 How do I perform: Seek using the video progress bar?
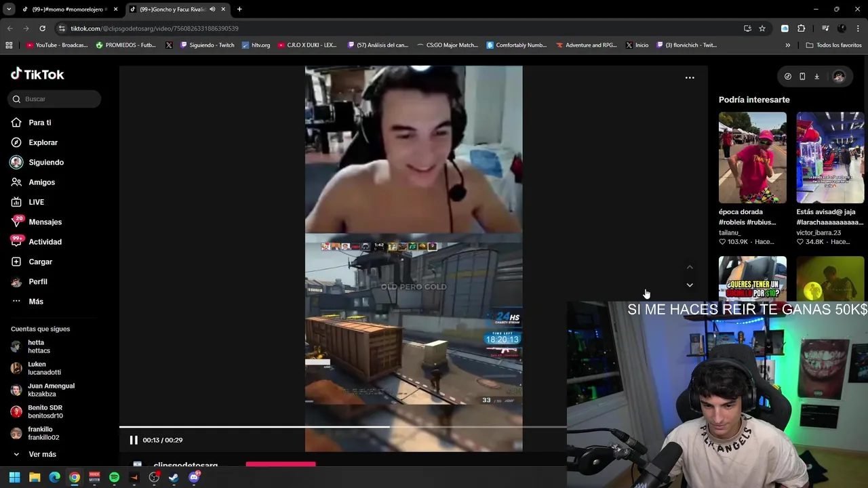click(x=342, y=427)
